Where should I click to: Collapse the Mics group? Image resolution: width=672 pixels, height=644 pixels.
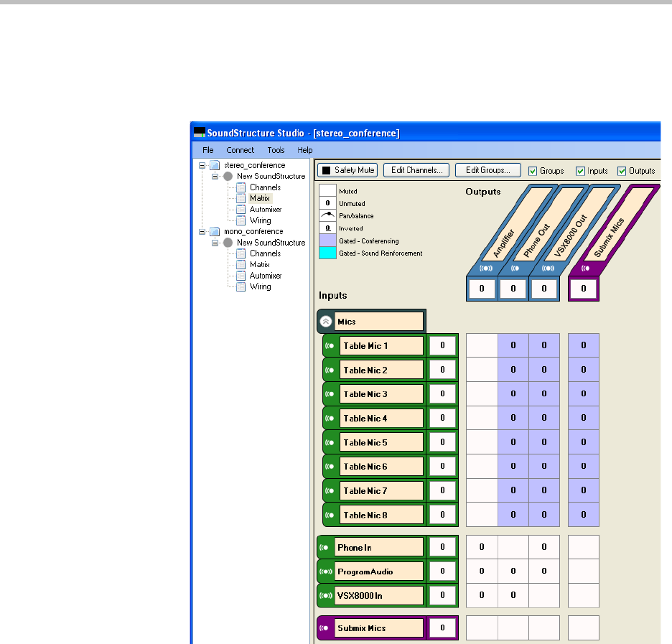pos(327,322)
